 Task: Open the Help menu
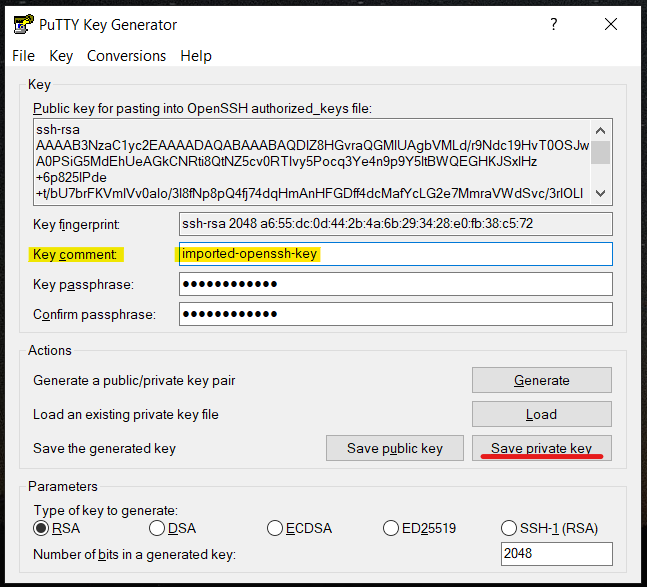point(196,56)
